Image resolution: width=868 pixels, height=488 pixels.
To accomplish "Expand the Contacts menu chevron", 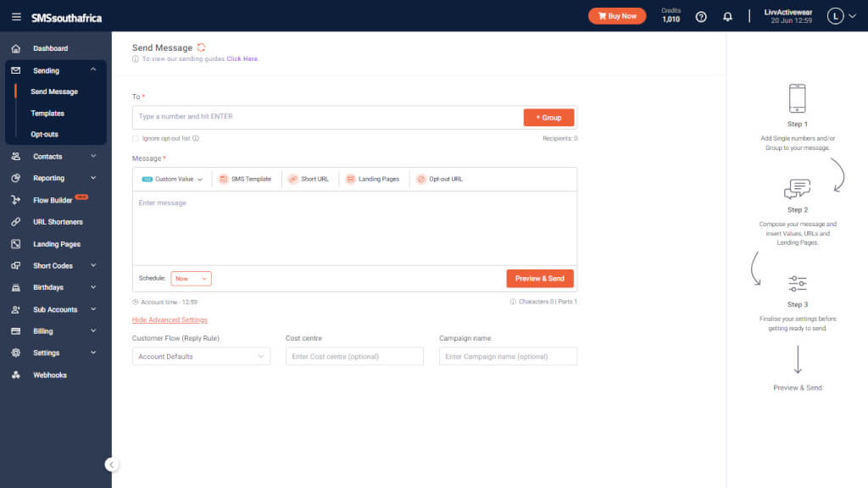I will point(93,156).
